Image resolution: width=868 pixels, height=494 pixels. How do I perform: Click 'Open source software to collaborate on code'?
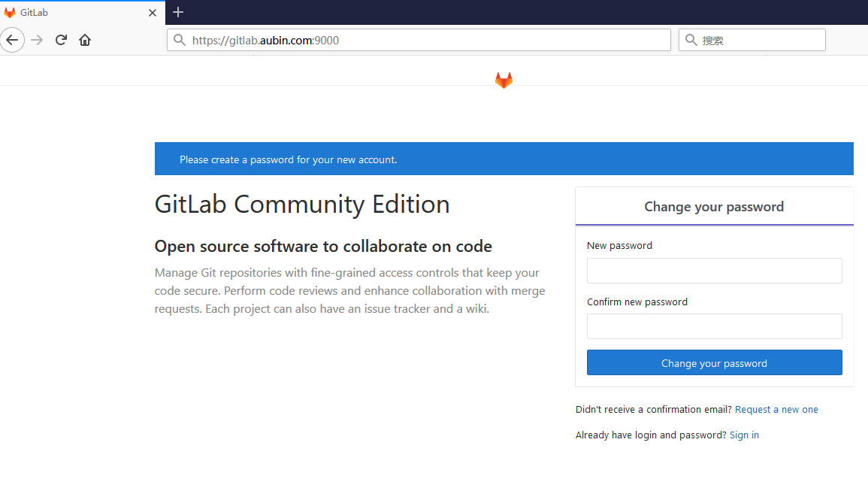pos(323,246)
